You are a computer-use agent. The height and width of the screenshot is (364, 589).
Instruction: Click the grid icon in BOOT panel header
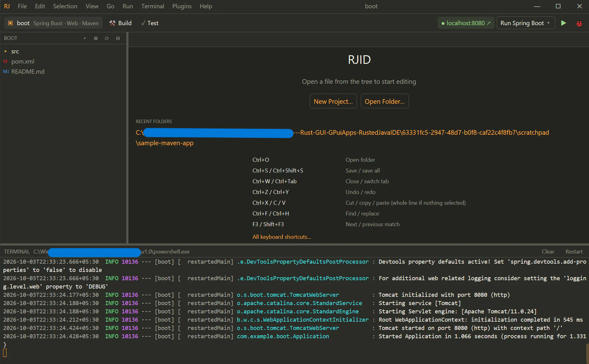(x=96, y=38)
